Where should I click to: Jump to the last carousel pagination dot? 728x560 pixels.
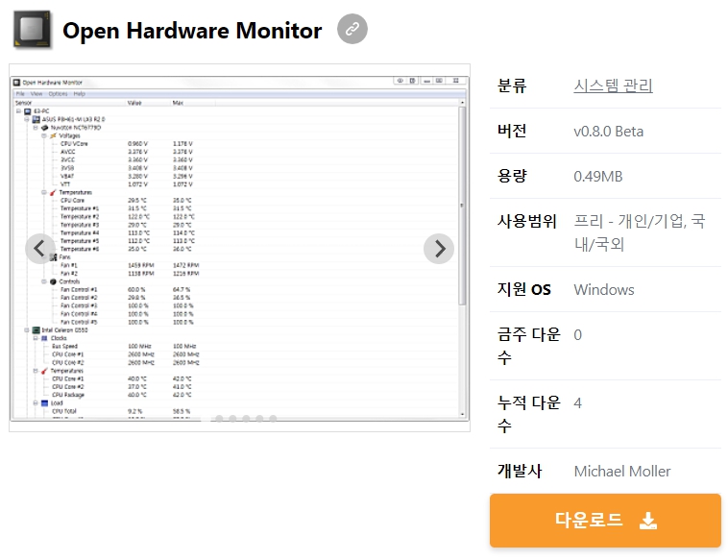coord(273,419)
